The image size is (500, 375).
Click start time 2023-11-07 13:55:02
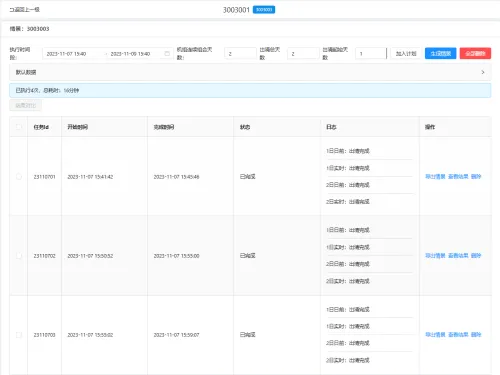tap(90, 335)
